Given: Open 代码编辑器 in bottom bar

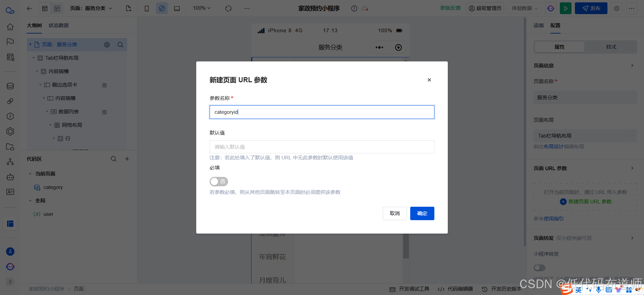Looking at the screenshot, I should tap(455, 289).
